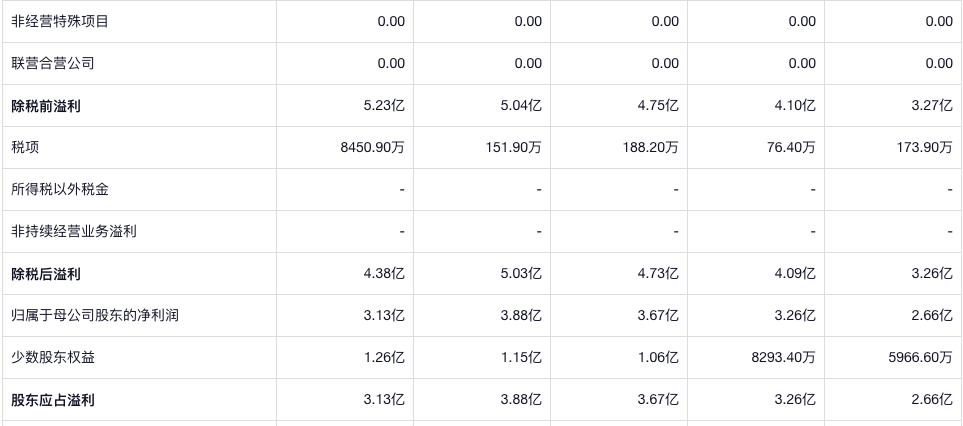Select the 3.27亿 pre-tax profit cell
The image size is (963, 426).
[x=934, y=105]
